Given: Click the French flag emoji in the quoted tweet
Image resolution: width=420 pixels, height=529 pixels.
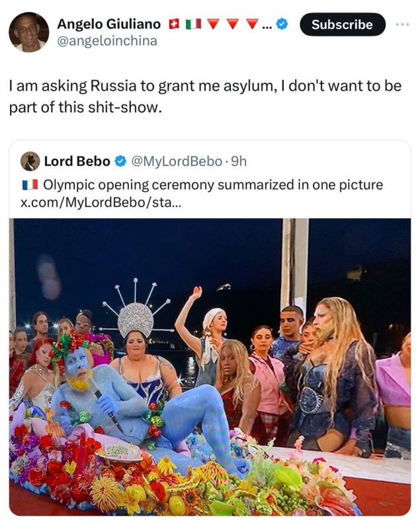Looking at the screenshot, I should (x=31, y=185).
